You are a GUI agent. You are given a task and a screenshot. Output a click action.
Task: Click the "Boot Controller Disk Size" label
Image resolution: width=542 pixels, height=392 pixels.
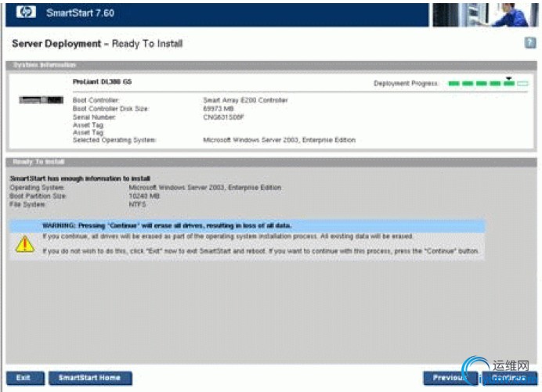110,109
